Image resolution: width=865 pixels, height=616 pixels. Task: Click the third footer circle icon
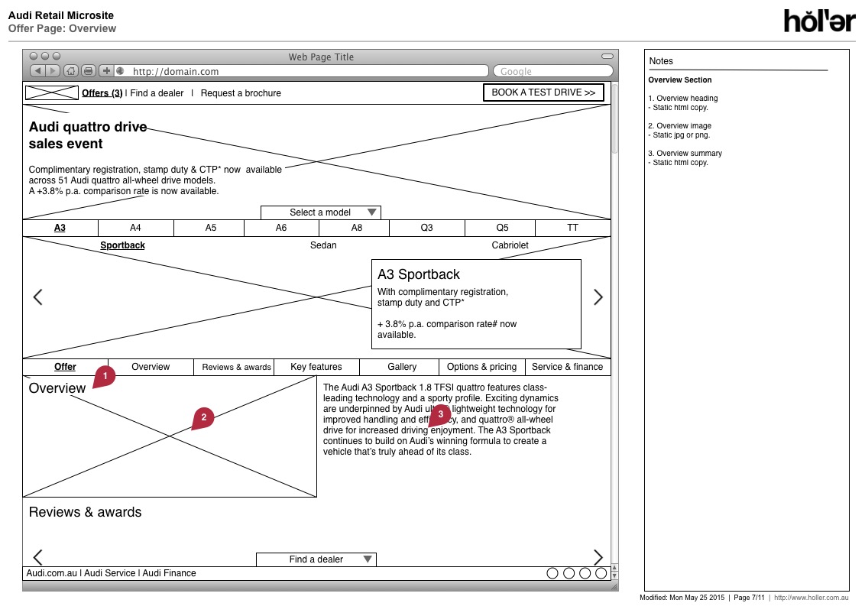585,573
